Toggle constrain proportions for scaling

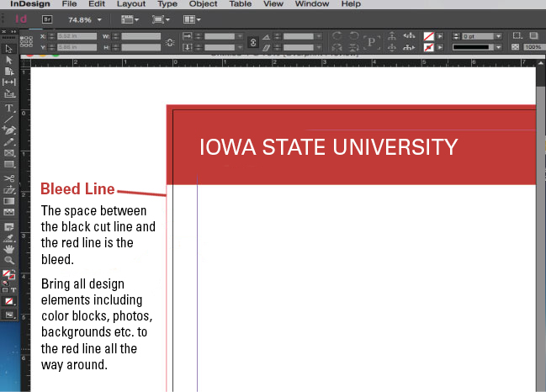pyautogui.click(x=253, y=42)
